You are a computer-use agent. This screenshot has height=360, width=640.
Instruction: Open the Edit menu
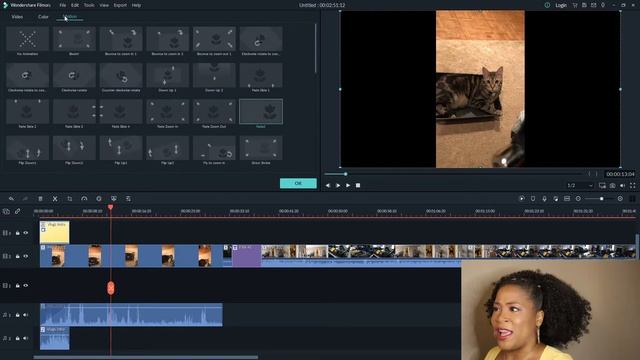pyautogui.click(x=75, y=5)
